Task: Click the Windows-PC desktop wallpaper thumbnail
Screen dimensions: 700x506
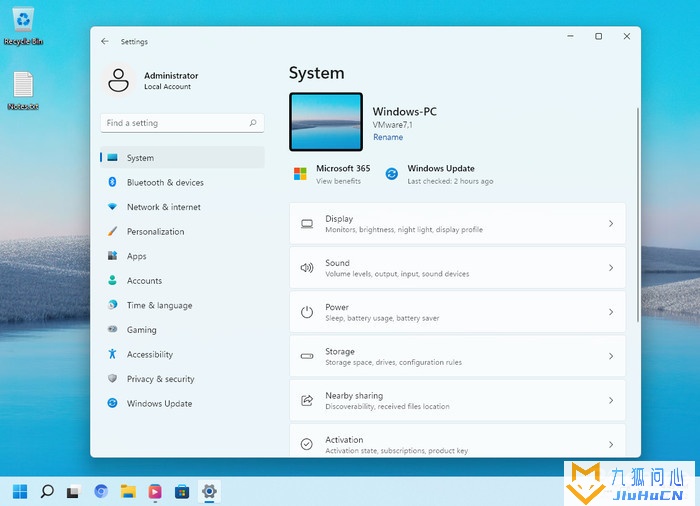Action: [326, 122]
